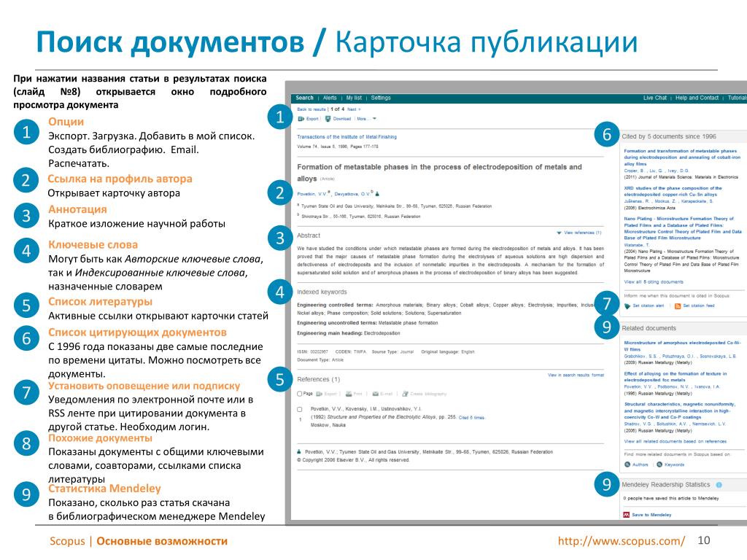This screenshot has height=560, width=747.
Task: Click Save to Mendeley text link
Action: tap(651, 515)
